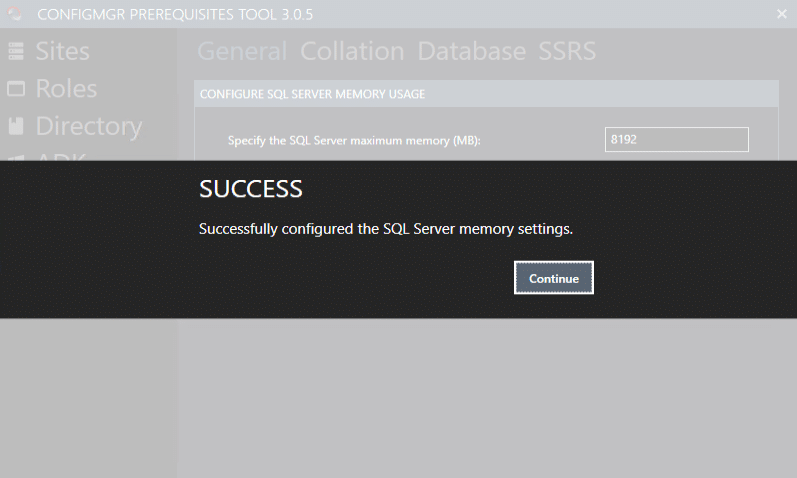This screenshot has height=478, width=797.
Task: Click the 'Successfully configured' message text
Action: 386,229
